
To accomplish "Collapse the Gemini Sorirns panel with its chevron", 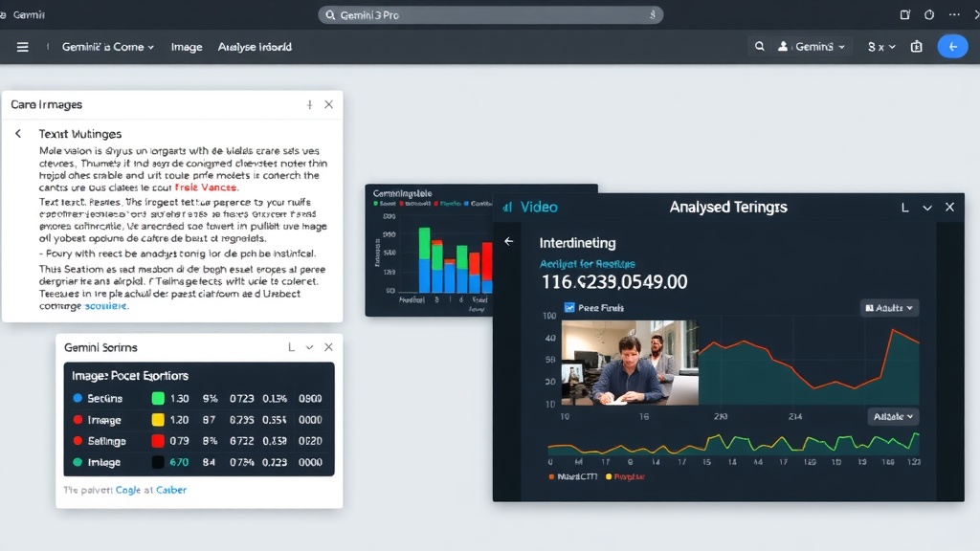I will coord(309,347).
